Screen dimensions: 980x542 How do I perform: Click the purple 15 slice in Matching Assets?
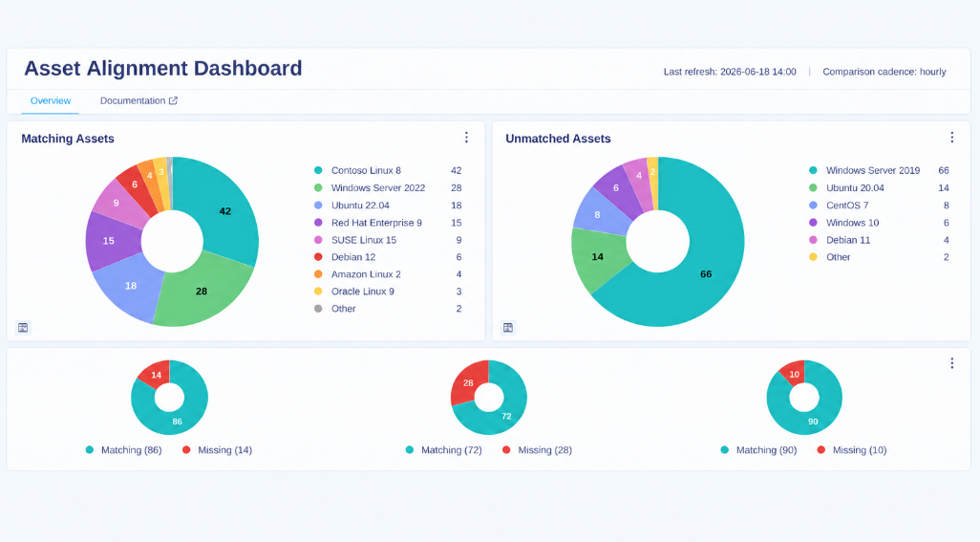tap(109, 241)
